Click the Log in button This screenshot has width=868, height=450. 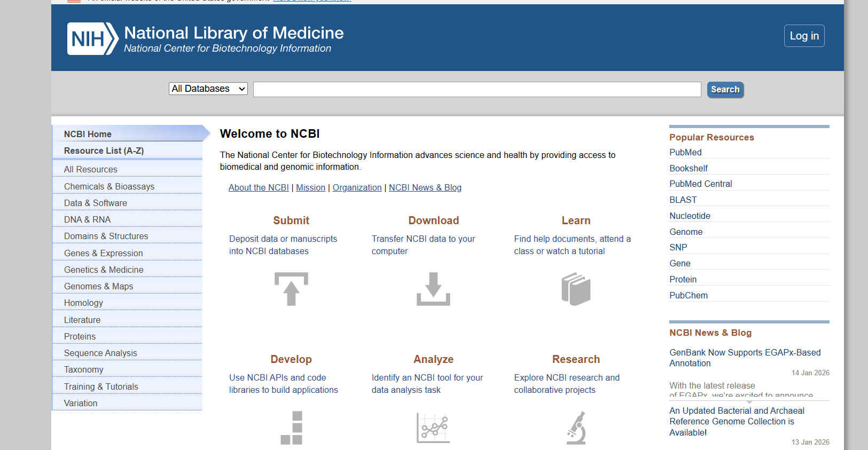tap(804, 35)
